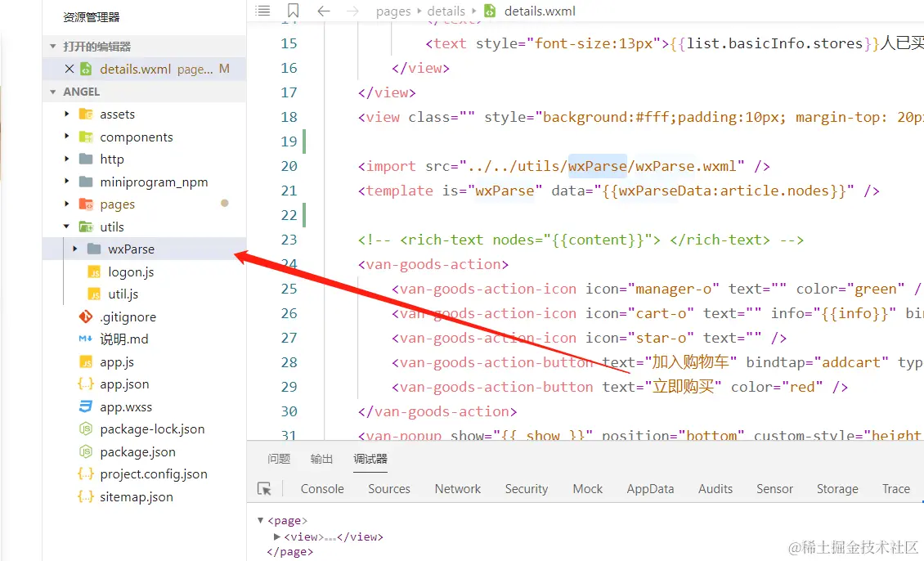This screenshot has height=561, width=924.
Task: Expand the miniprogram_npm folder arrow
Action: click(66, 182)
